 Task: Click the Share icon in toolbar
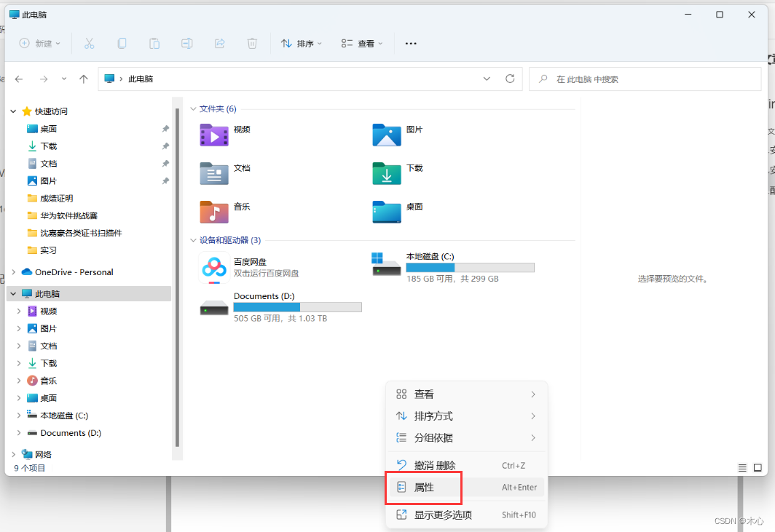point(219,44)
